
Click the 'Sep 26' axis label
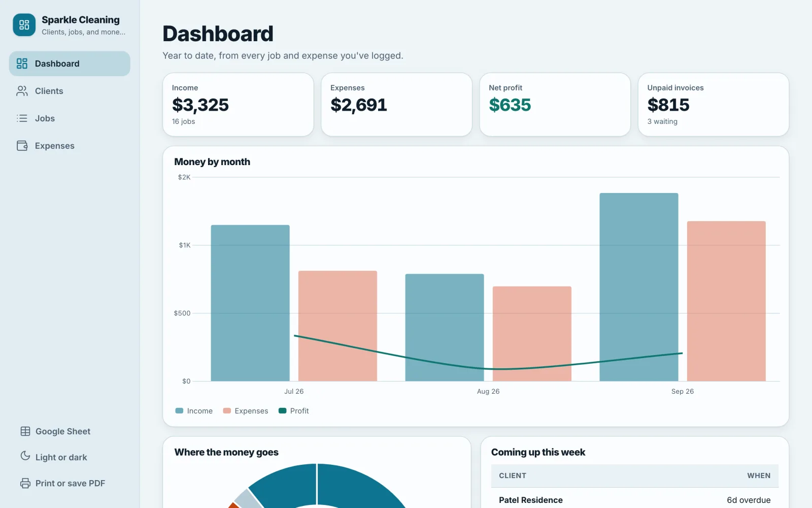click(x=683, y=392)
